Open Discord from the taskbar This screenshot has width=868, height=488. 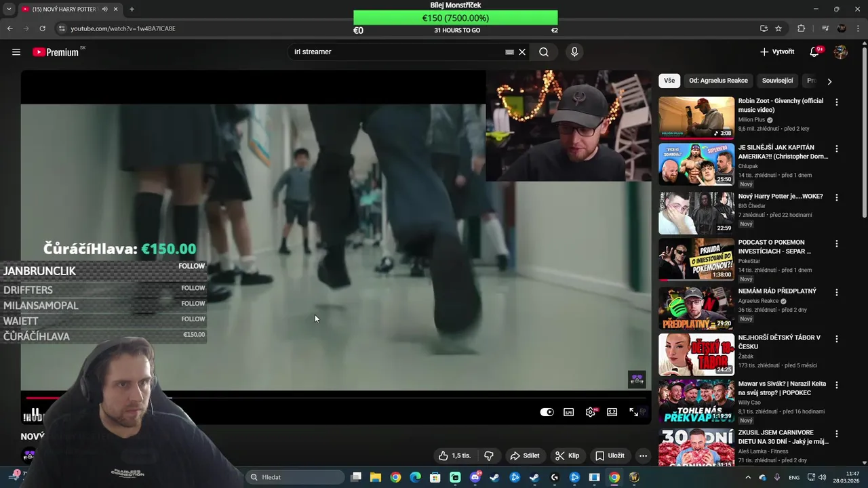(x=475, y=477)
